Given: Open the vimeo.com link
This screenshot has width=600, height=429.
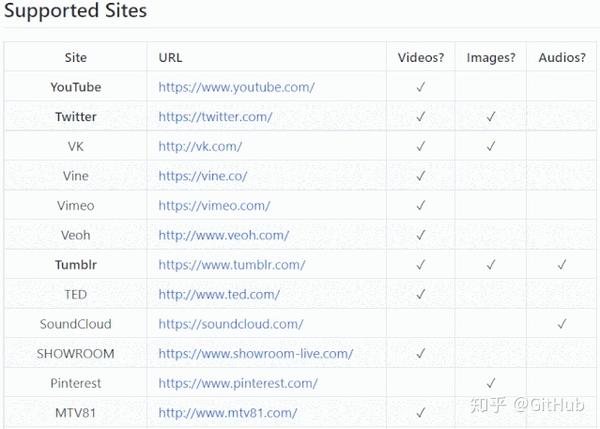Looking at the screenshot, I should (214, 206).
